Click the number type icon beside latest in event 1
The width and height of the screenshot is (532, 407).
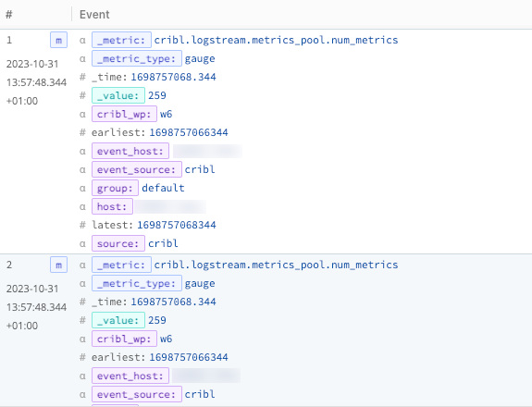coord(82,225)
